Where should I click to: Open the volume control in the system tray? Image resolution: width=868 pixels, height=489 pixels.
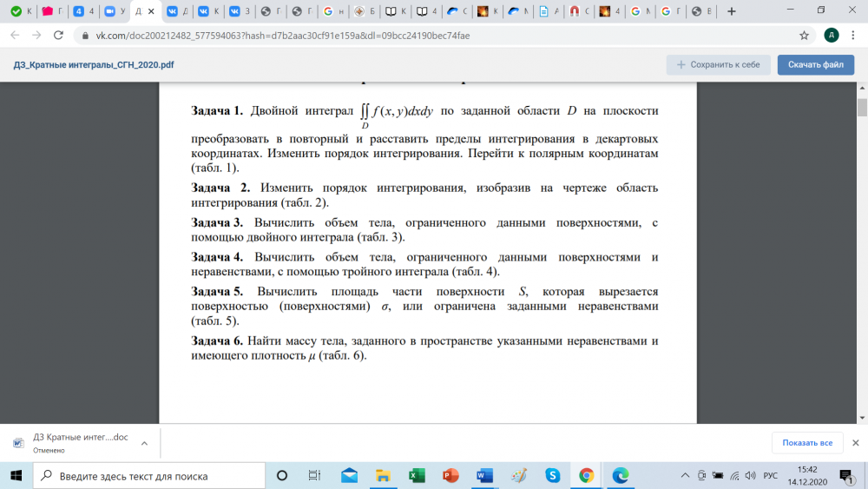click(750, 476)
